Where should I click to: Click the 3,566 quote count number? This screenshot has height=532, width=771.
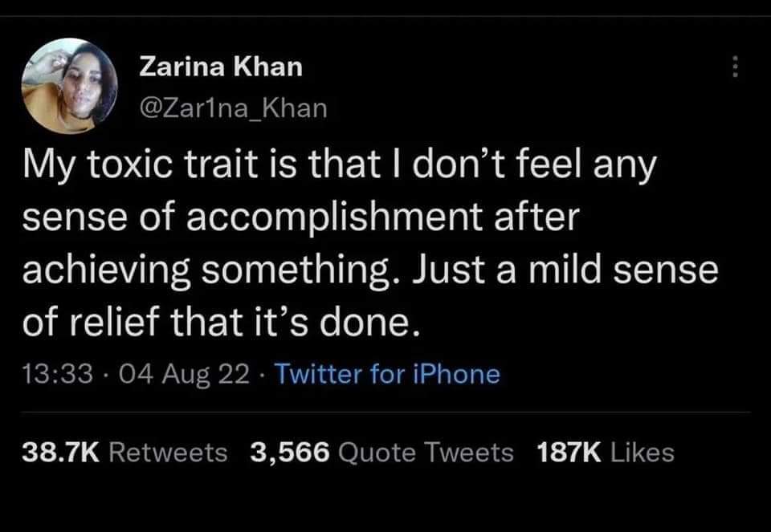click(290, 453)
